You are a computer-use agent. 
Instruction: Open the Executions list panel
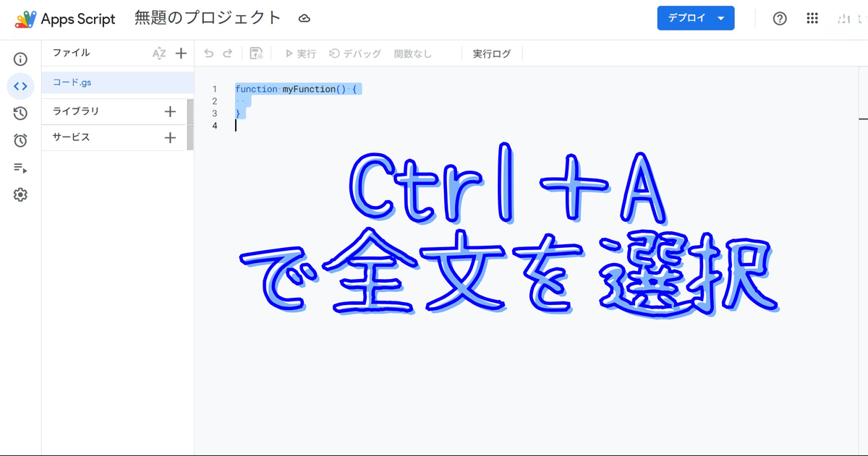[x=20, y=168]
